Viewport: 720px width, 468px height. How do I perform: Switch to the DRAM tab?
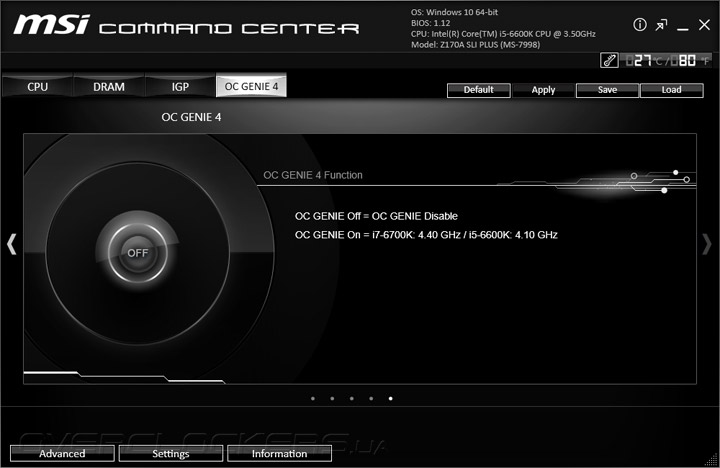point(109,86)
